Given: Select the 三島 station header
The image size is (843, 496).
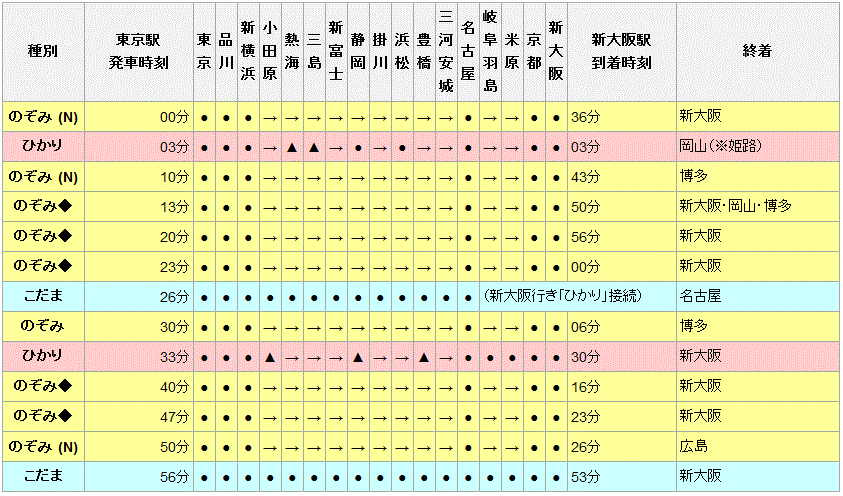Looking at the screenshot, I should (314, 52).
